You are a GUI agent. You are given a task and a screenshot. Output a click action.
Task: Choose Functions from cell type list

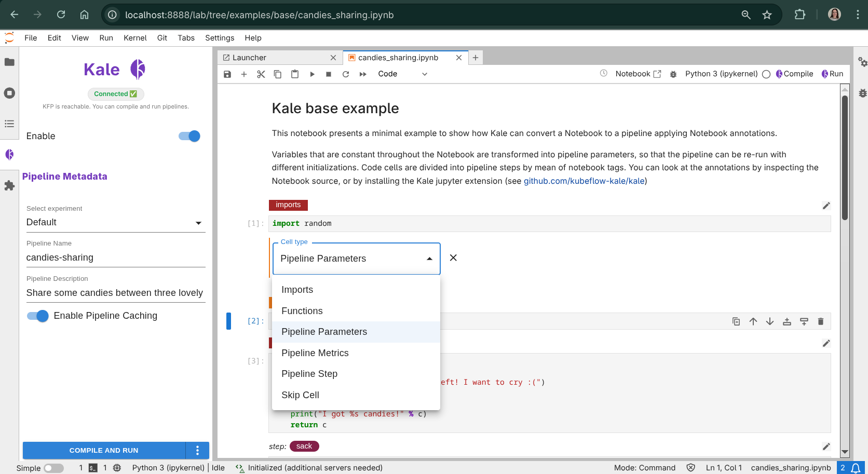pyautogui.click(x=356, y=311)
